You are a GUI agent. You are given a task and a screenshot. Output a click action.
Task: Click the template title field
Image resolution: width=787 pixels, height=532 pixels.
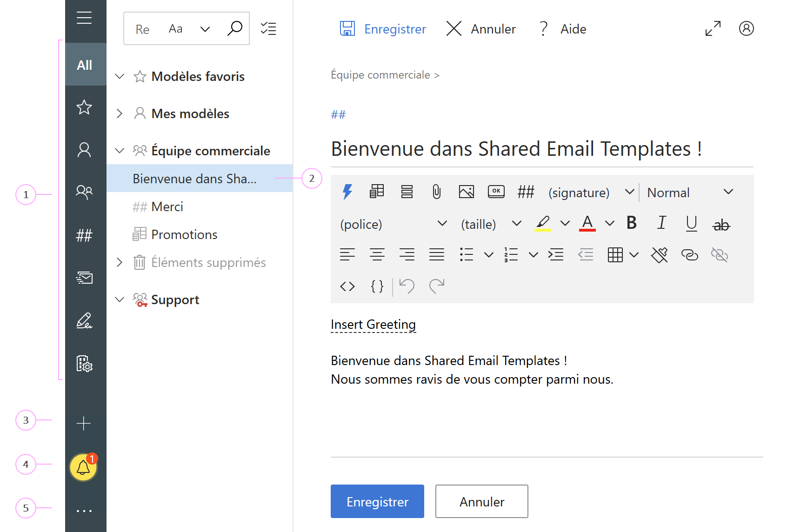coord(542,149)
